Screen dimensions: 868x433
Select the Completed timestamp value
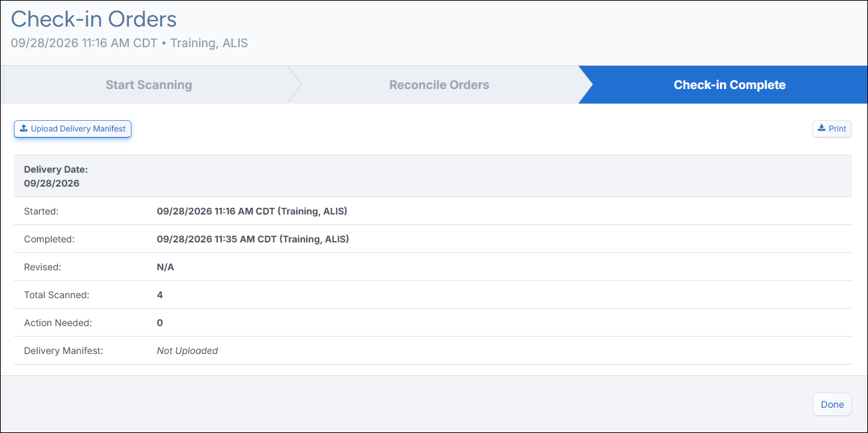click(253, 239)
